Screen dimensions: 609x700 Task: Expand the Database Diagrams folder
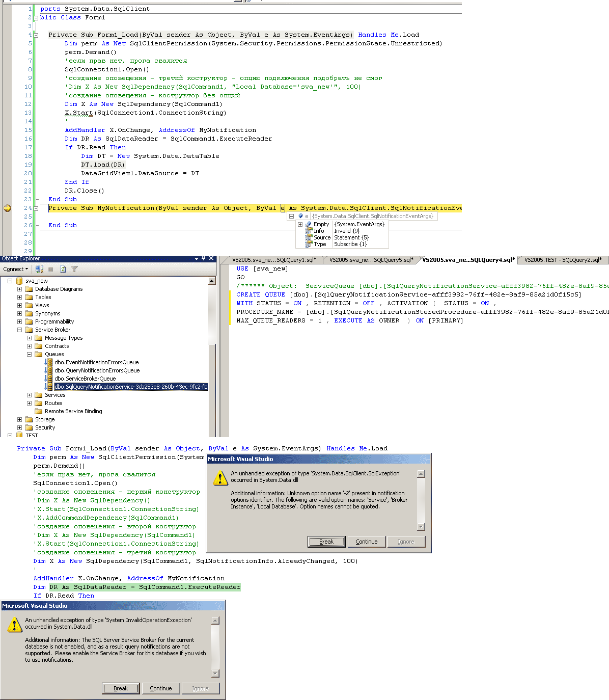19,289
